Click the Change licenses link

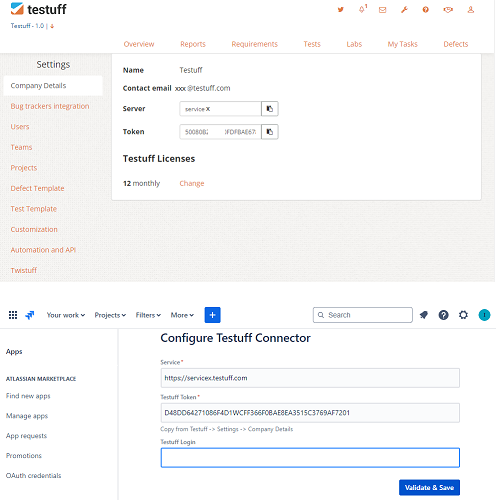coord(192,183)
